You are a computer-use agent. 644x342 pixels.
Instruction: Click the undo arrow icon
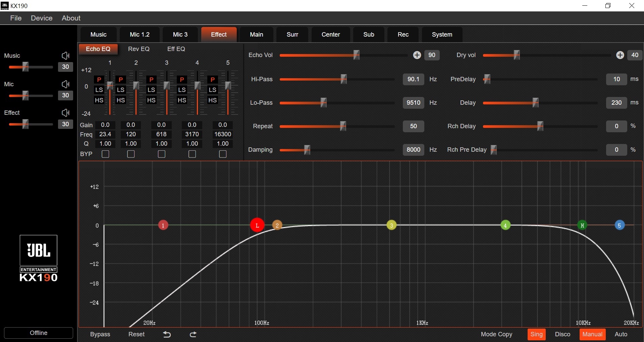(167, 334)
